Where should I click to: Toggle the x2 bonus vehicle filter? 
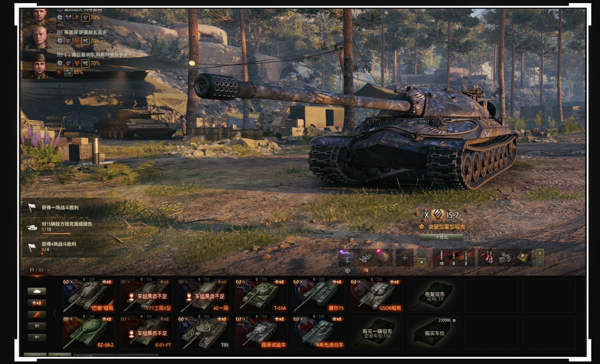click(37, 303)
